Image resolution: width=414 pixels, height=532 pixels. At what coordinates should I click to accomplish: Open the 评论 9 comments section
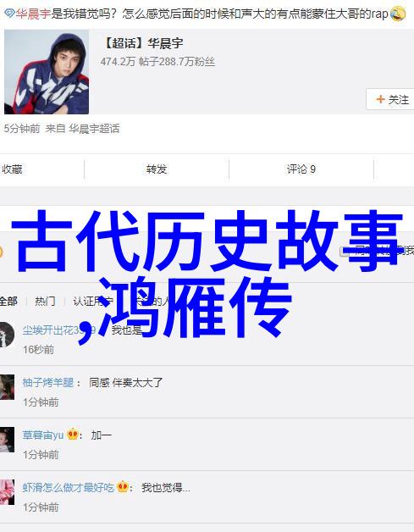[301, 169]
